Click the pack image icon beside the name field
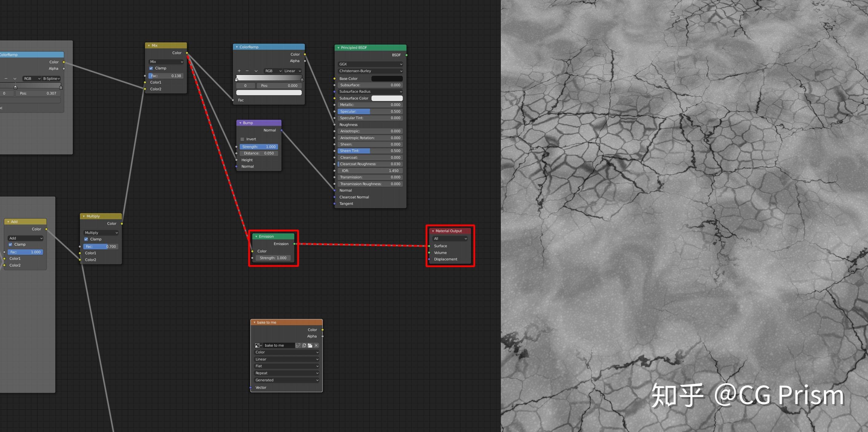The image size is (868, 432). (297, 345)
